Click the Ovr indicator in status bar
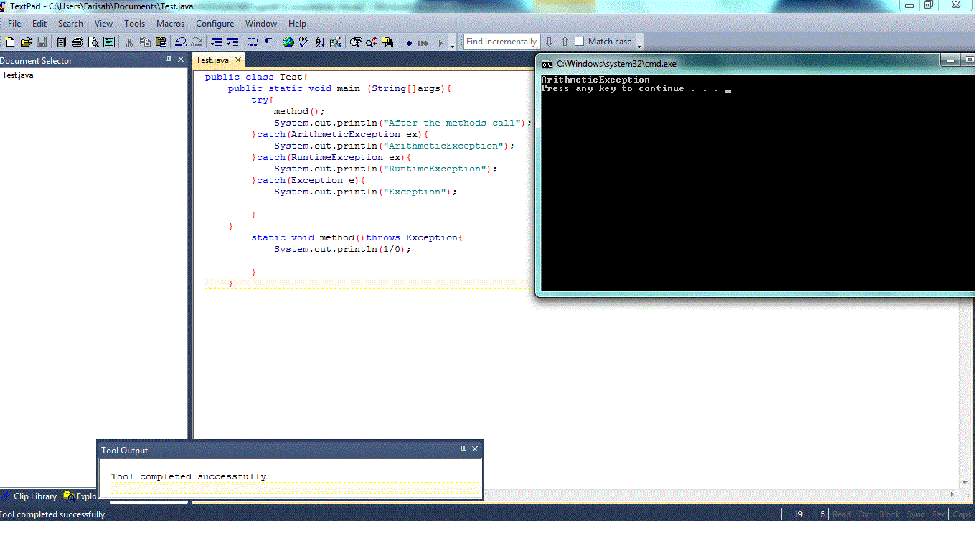The height and width of the screenshot is (551, 980). coord(865,514)
